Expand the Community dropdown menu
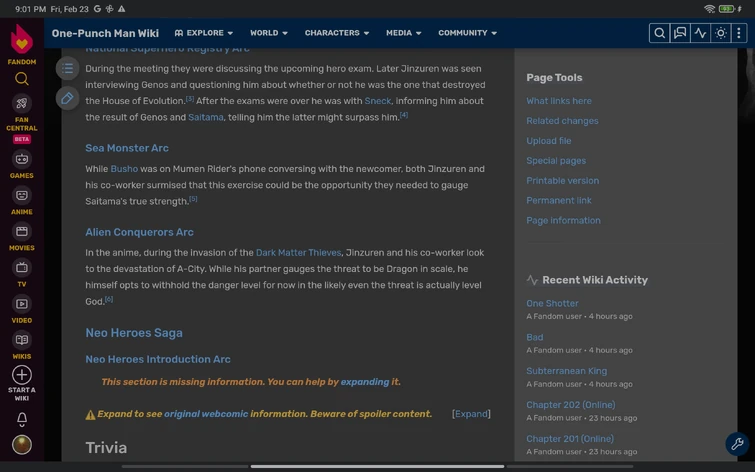 pos(467,33)
